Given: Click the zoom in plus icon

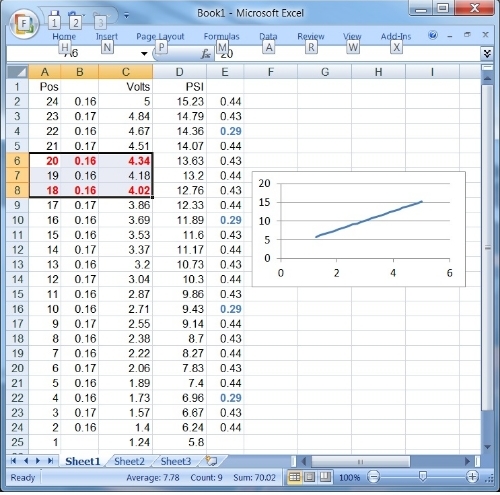Looking at the screenshot, I should 472,477.
